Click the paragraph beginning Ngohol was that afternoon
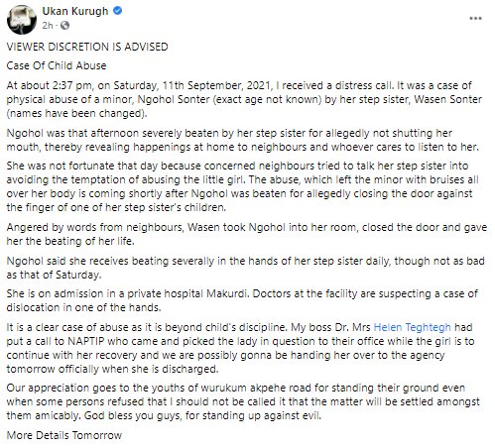The image size is (495, 448). 243,140
